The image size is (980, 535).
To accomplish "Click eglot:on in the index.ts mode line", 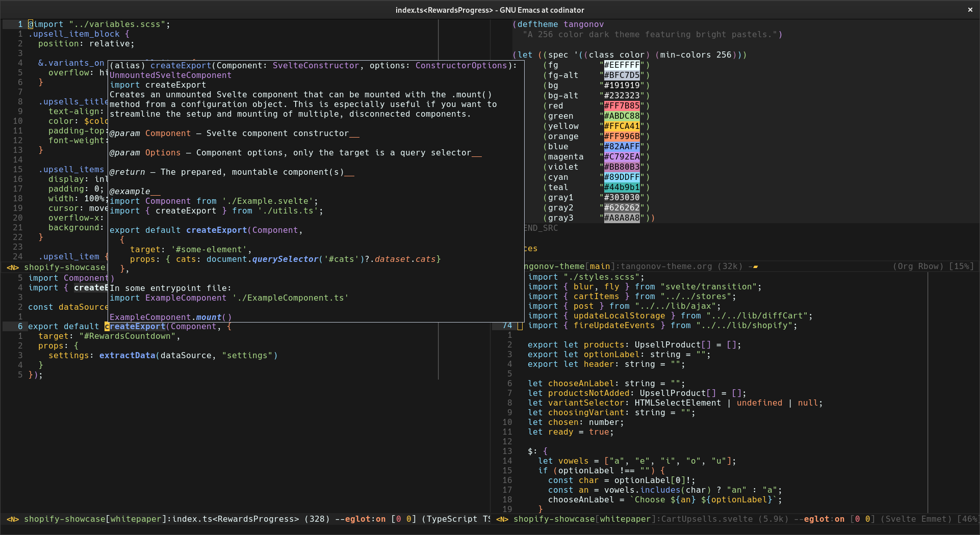I will 365,519.
